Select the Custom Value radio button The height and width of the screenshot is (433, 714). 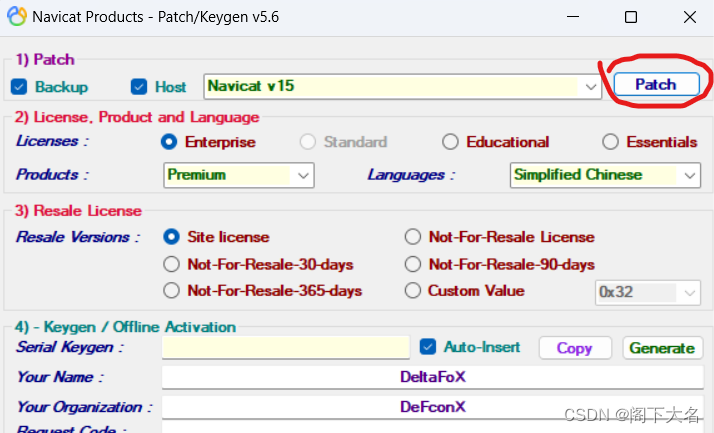coord(413,290)
